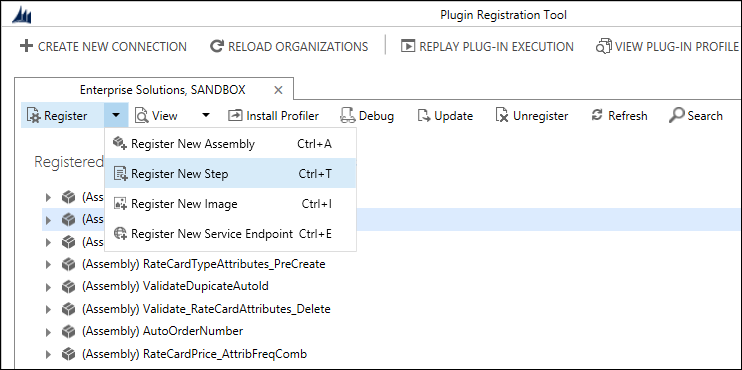The height and width of the screenshot is (370, 742).
Task: Choose Register New Image menu entry
Action: (230, 204)
